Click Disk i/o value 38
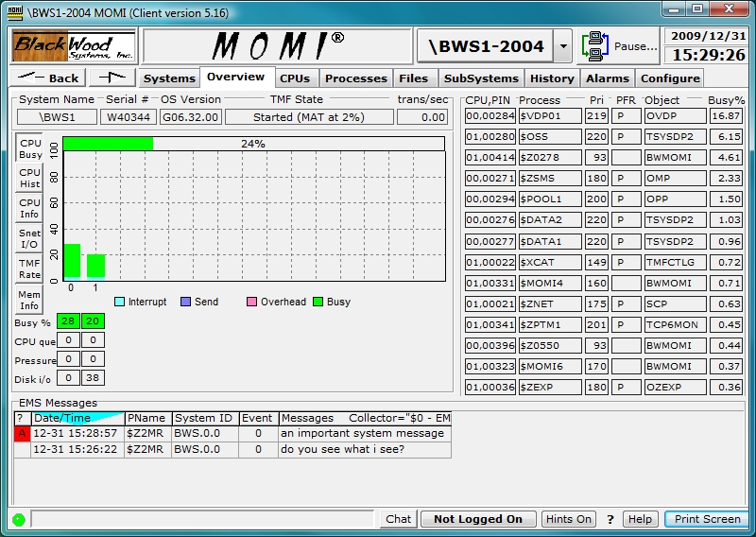 point(93,378)
